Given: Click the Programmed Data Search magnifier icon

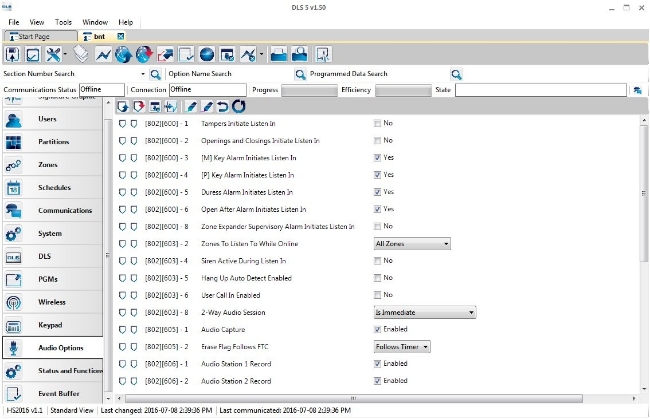Looking at the screenshot, I should [x=456, y=74].
